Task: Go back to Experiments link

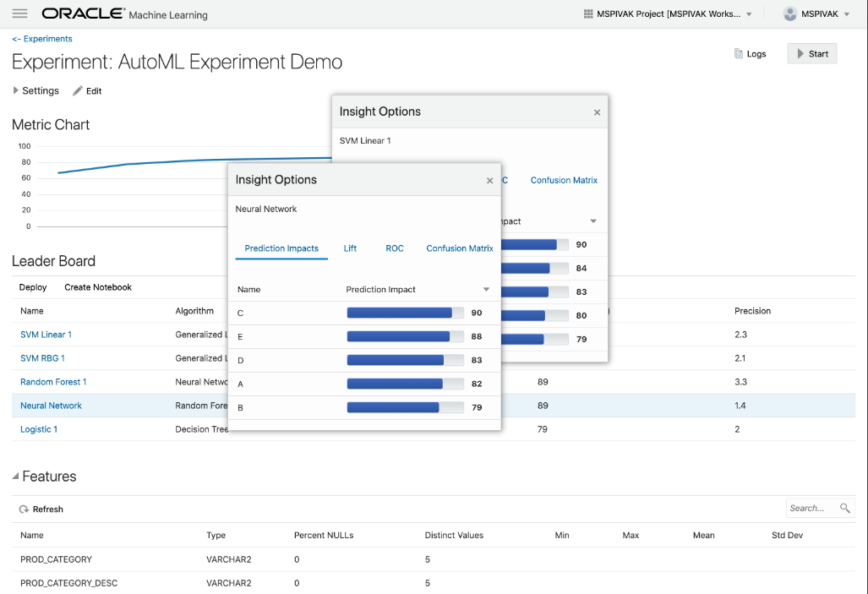Action: 42,39
